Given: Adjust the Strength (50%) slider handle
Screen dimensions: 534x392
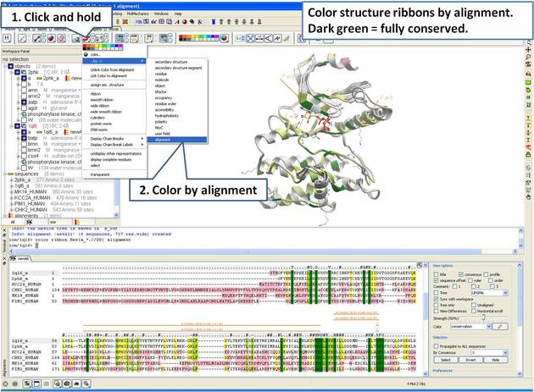Looking at the screenshot, I should click(x=483, y=317).
